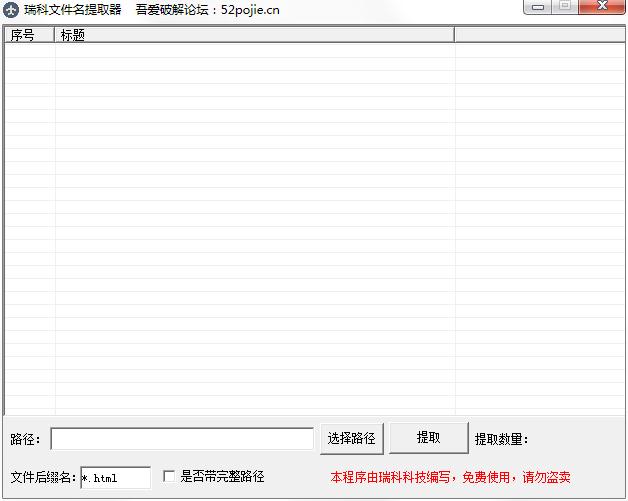Enable the 是否带完整路径 checkbox

pos(169,477)
